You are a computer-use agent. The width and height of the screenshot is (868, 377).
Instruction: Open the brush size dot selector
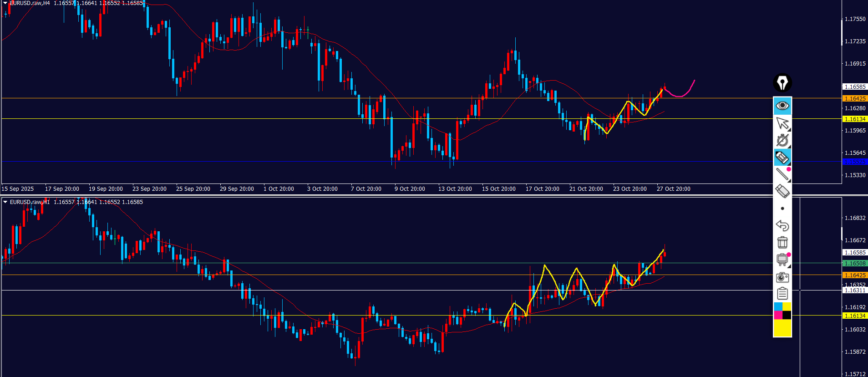pyautogui.click(x=782, y=209)
